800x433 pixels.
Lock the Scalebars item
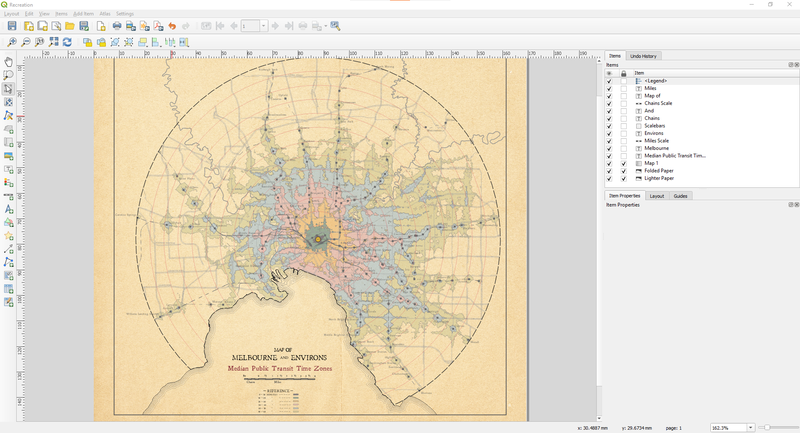click(x=623, y=126)
